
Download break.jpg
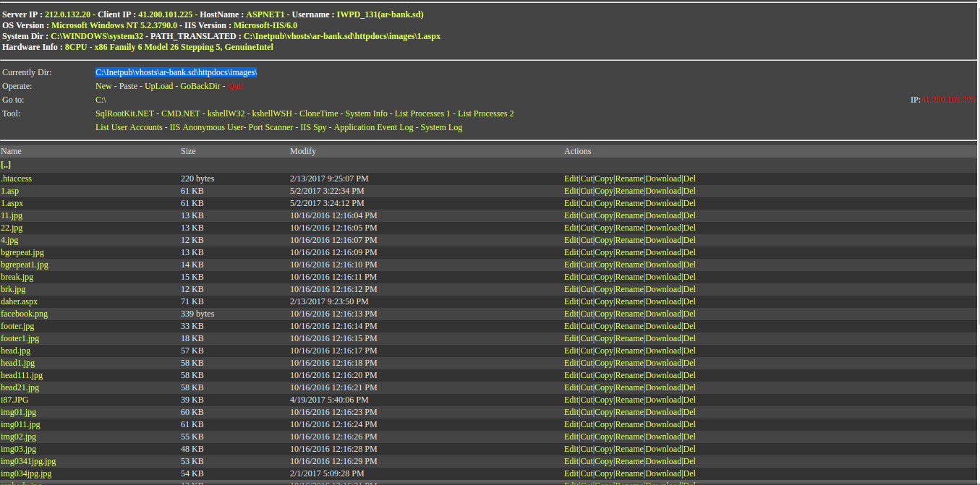pos(663,277)
